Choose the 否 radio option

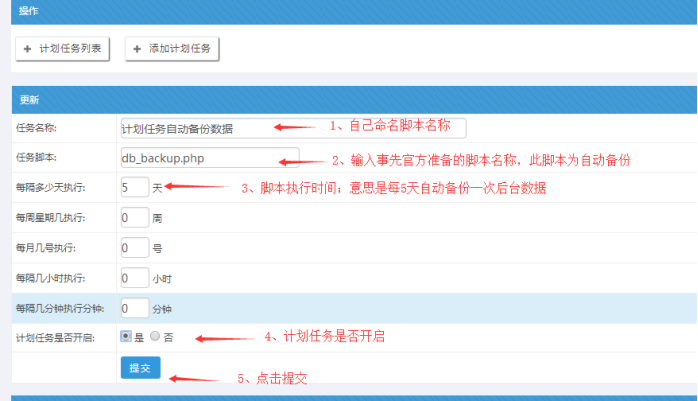tap(154, 337)
